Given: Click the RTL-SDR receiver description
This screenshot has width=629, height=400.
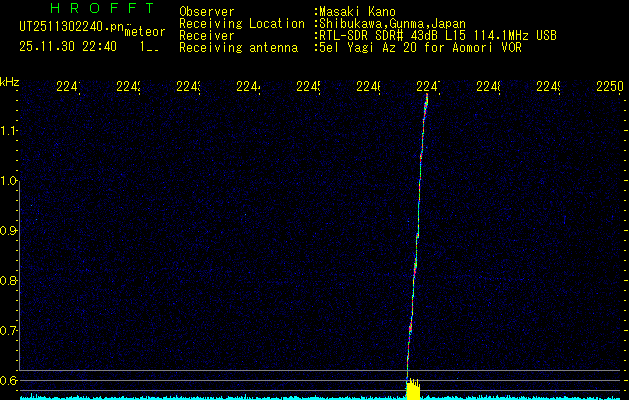Looking at the screenshot, I should click(436, 35).
